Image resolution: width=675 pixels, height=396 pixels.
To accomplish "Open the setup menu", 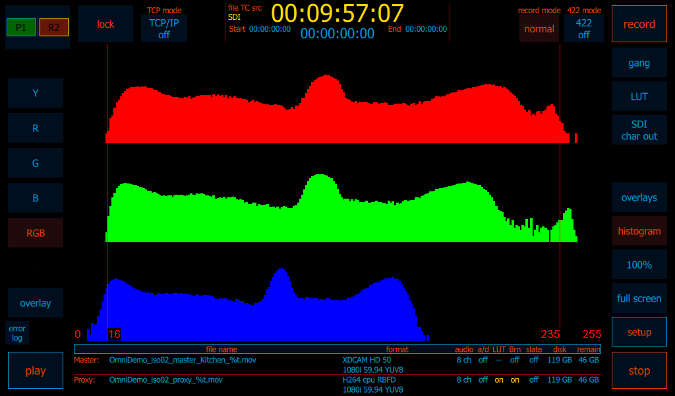I will [639, 332].
